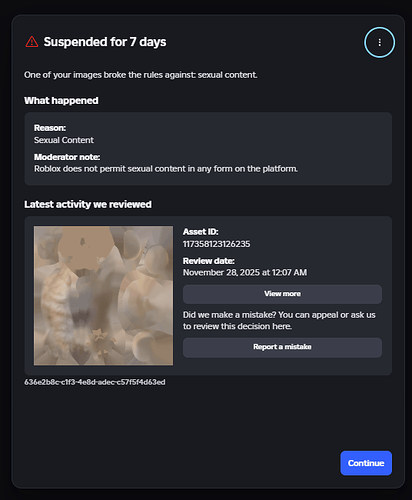Image resolution: width=412 pixels, height=500 pixels.
Task: Click the What happened section heading
Action: tap(61, 101)
